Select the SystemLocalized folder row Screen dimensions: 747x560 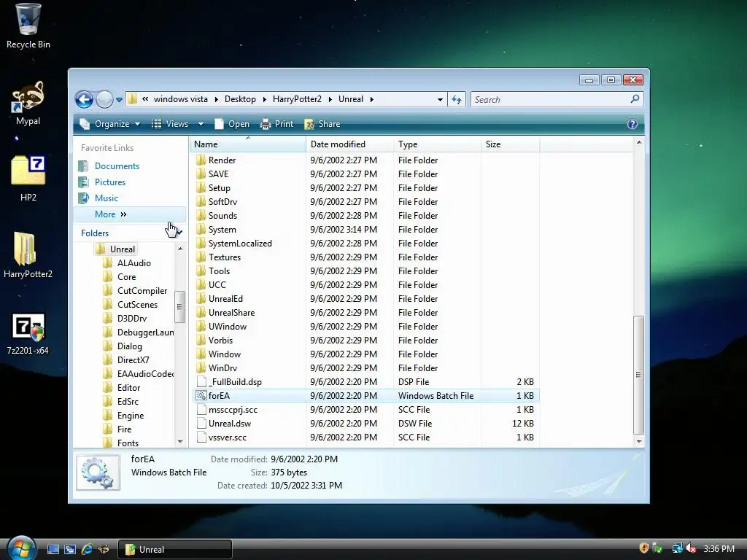click(365, 244)
